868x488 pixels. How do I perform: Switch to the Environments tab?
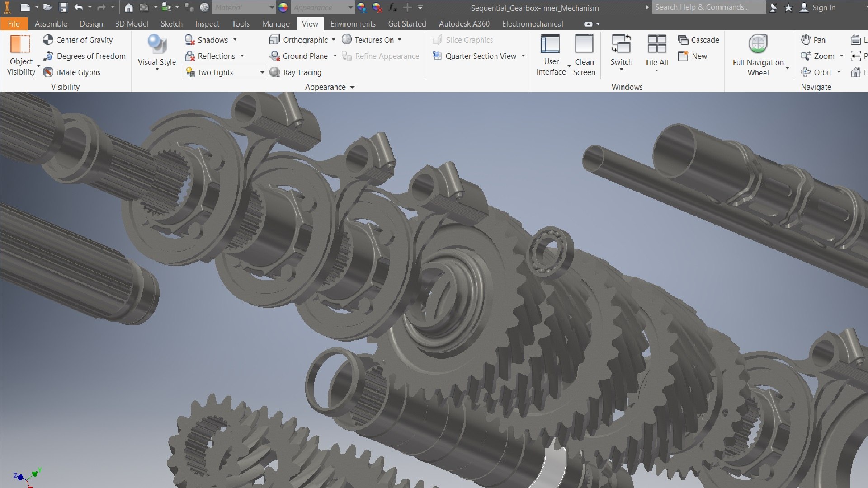[353, 24]
